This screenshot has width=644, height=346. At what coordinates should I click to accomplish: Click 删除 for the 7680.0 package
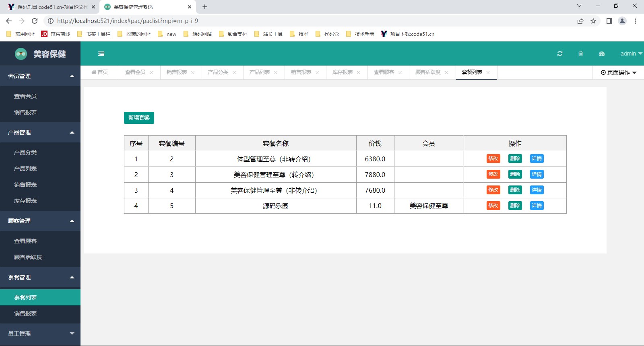tap(515, 190)
